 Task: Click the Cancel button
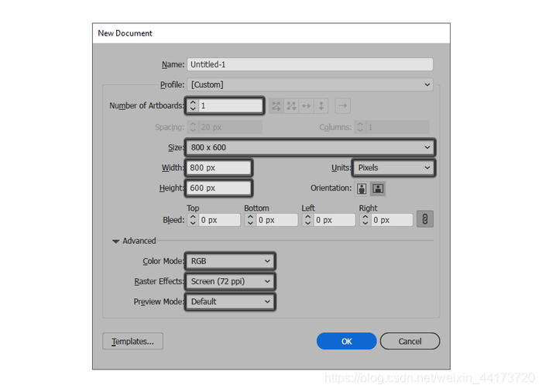(410, 341)
